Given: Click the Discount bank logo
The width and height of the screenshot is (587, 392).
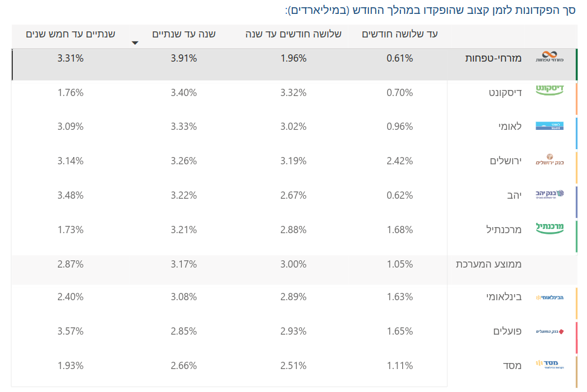Looking at the screenshot, I should tap(550, 90).
